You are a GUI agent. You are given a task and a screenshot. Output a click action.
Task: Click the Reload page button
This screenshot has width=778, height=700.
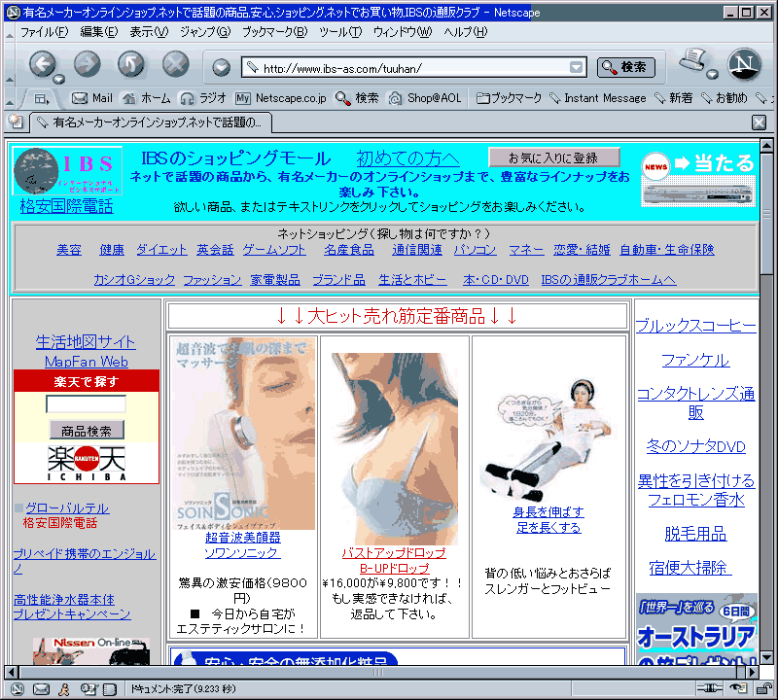(x=131, y=64)
